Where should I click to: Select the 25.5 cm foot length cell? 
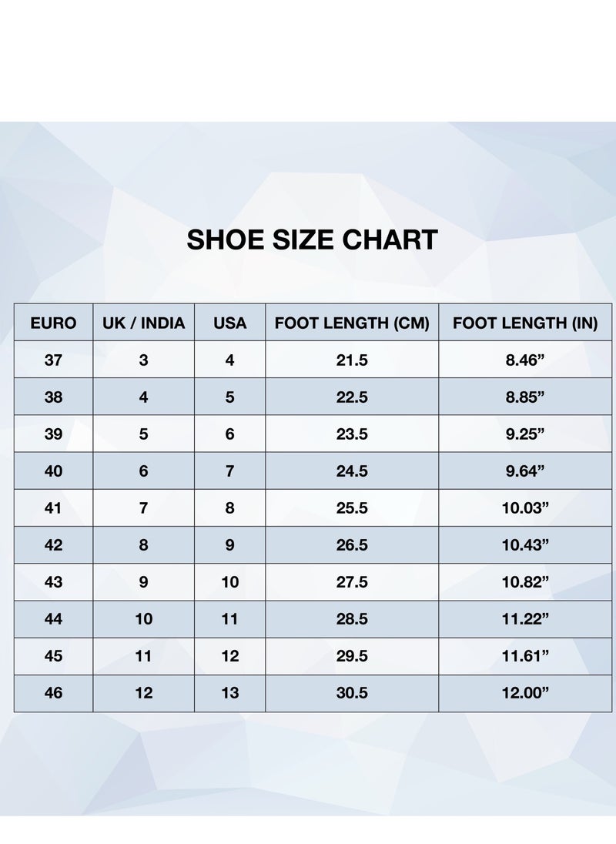click(x=352, y=507)
